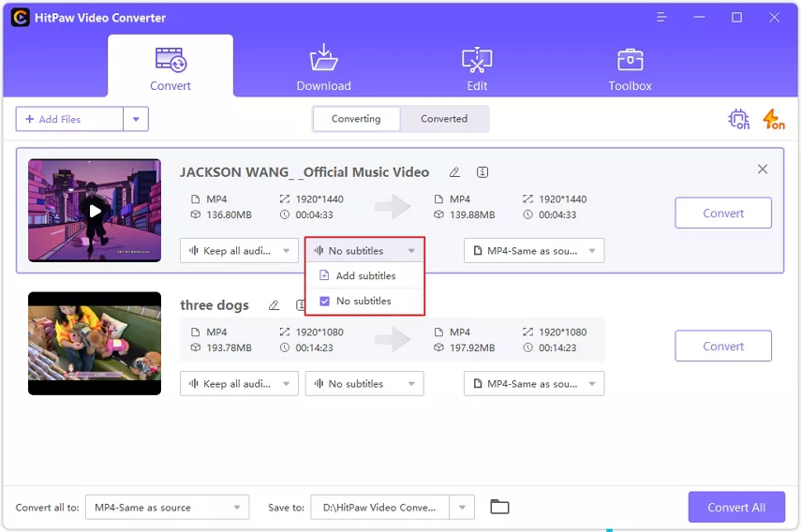This screenshot has width=801, height=532.
Task: Open info icon for JACKSON WANG video
Action: point(482,172)
